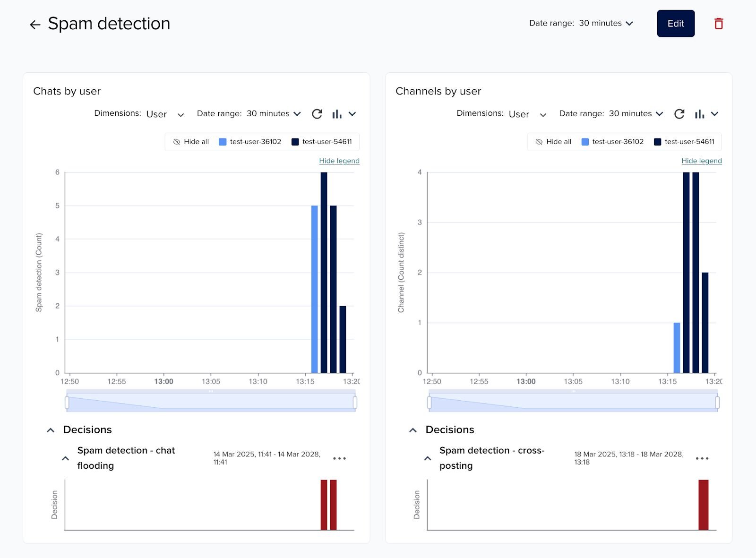Image resolution: width=756 pixels, height=558 pixels.
Task: Collapse the Spam detection chat flooding entry
Action: (66, 458)
